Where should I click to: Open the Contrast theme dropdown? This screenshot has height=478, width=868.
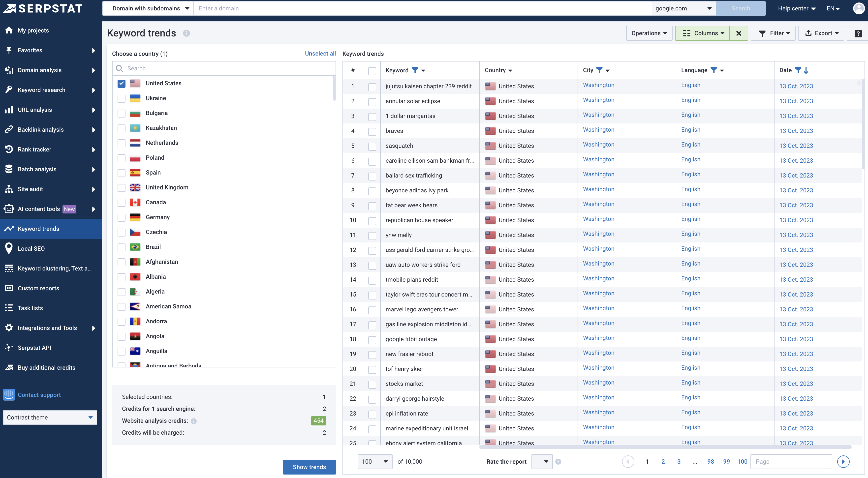pyautogui.click(x=50, y=418)
